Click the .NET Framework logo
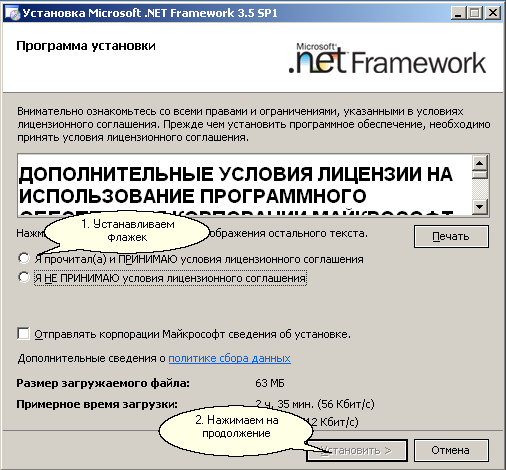The width and height of the screenshot is (506, 470). coord(387,59)
